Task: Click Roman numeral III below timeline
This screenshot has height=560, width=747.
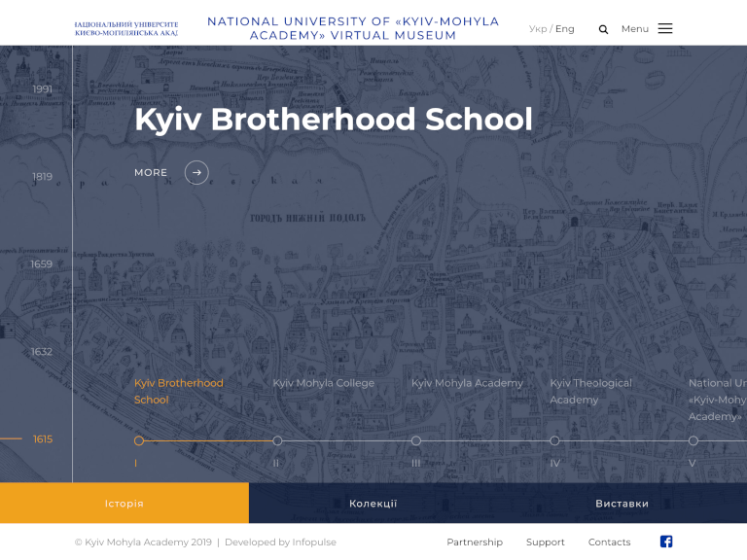Action: (x=416, y=464)
